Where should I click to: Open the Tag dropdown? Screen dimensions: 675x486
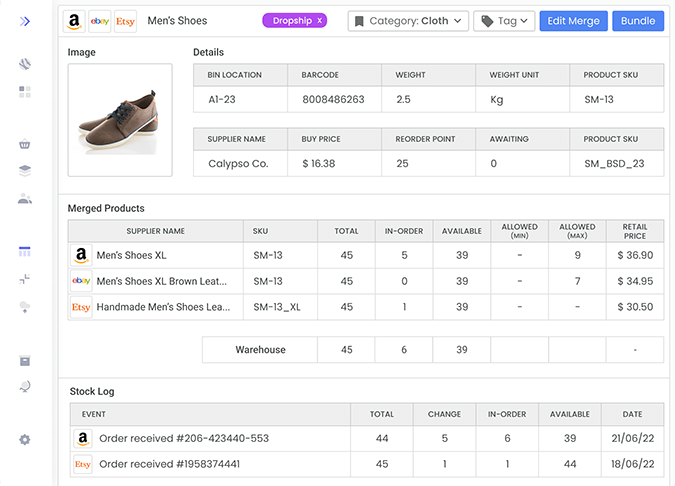504,21
